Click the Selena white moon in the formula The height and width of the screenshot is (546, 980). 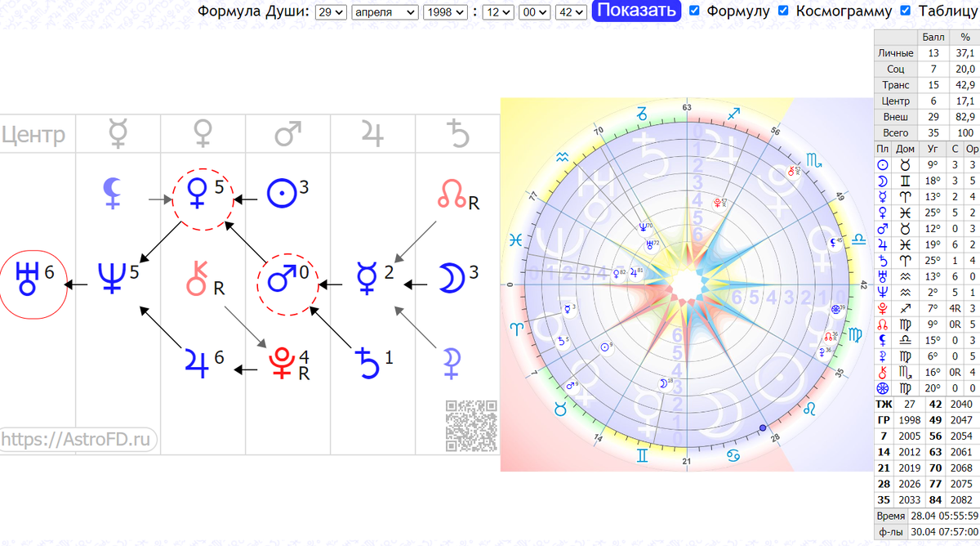[452, 363]
